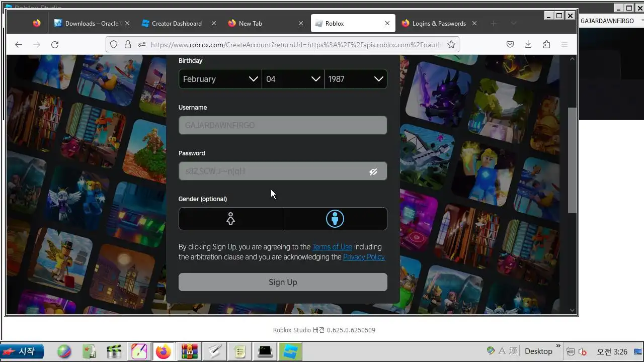This screenshot has height=362, width=644.
Task: Click the IME 漢 indicator in tray
Action: (x=513, y=351)
